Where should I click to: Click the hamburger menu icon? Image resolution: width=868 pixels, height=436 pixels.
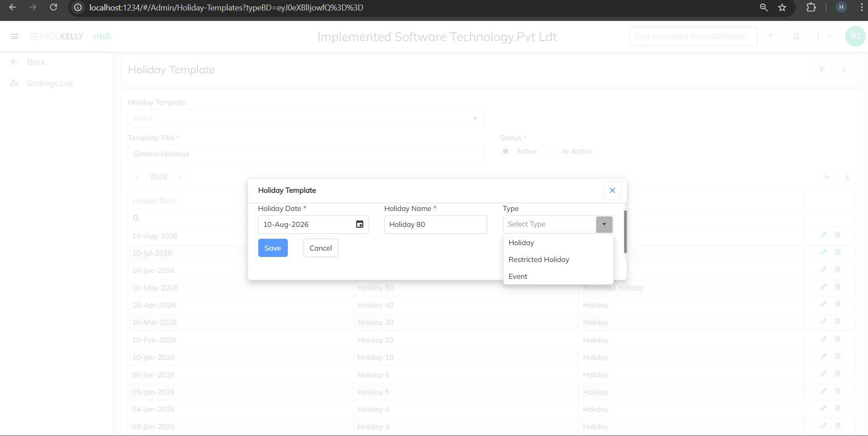click(14, 36)
